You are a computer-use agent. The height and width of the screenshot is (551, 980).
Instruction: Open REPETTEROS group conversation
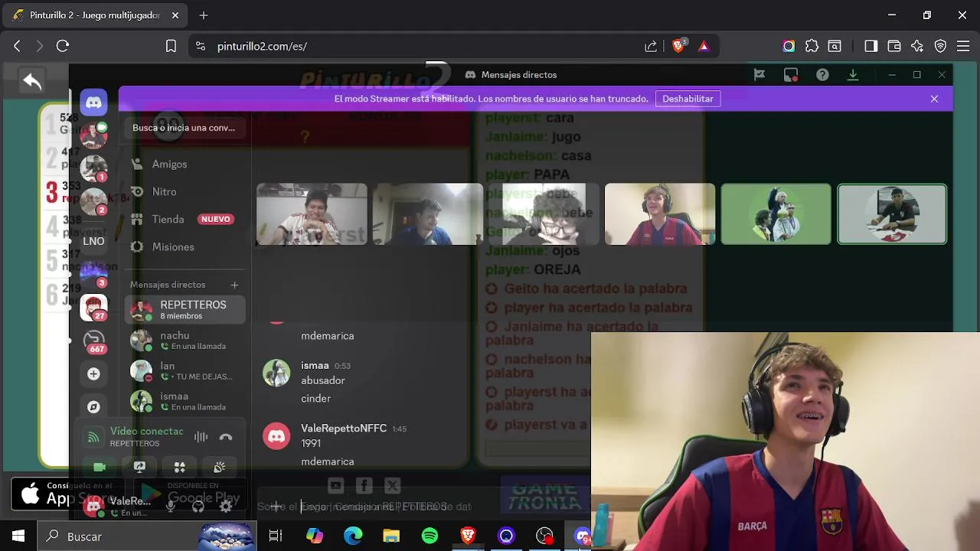[185, 309]
